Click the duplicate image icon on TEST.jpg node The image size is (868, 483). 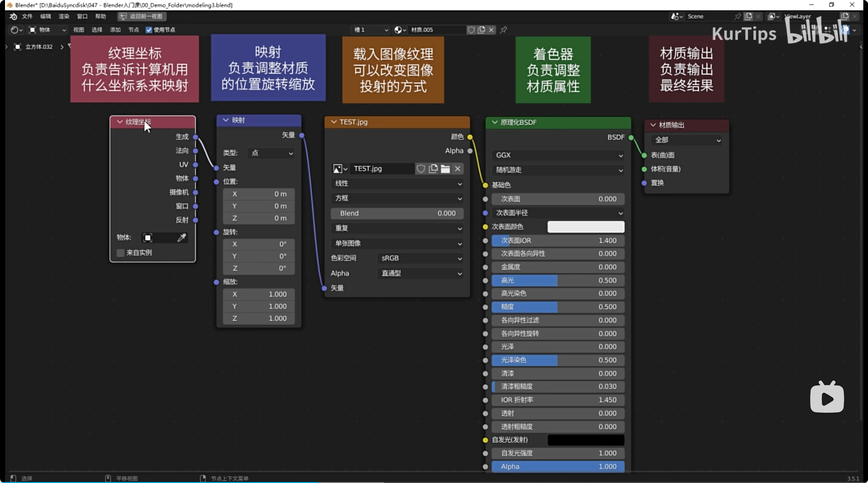point(434,169)
